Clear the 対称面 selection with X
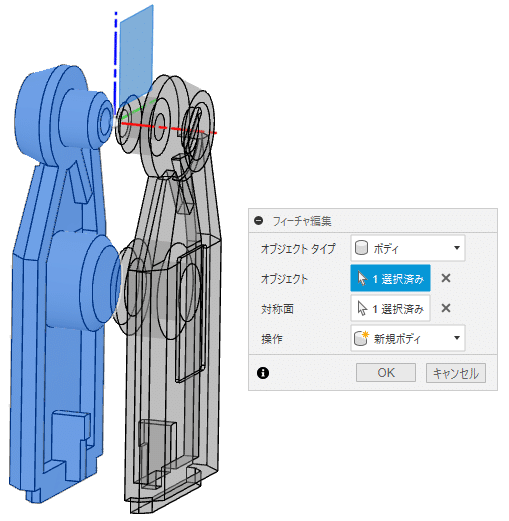Viewport: 509px width, 521px height. click(446, 308)
